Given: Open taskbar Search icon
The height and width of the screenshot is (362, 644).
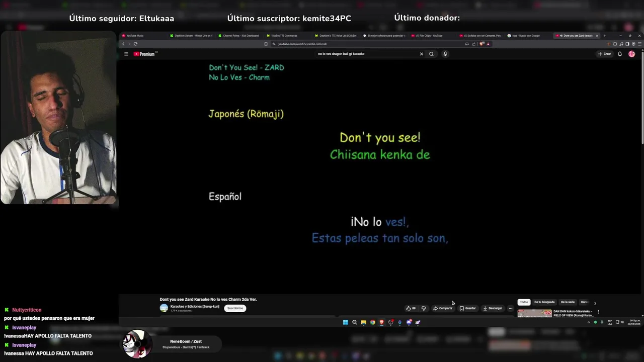Looking at the screenshot, I should (x=354, y=322).
